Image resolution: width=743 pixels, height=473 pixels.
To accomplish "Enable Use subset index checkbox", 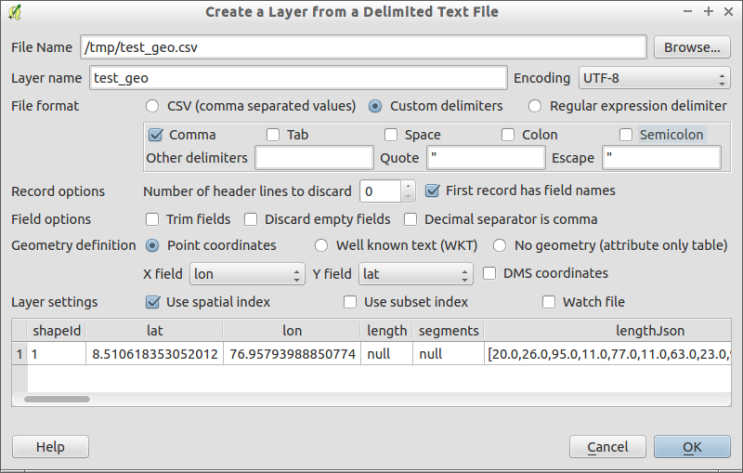I will pyautogui.click(x=350, y=302).
